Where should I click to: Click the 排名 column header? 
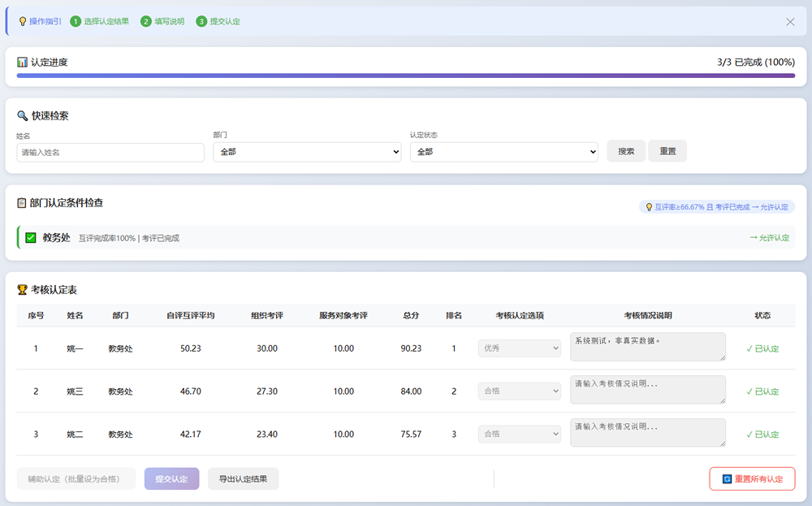(454, 315)
